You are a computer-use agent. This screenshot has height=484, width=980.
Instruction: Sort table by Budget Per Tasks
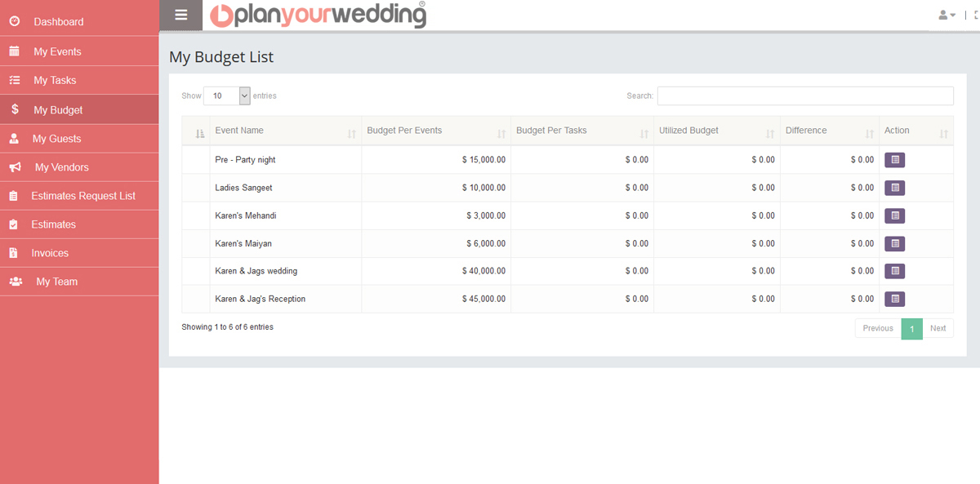(x=582, y=131)
